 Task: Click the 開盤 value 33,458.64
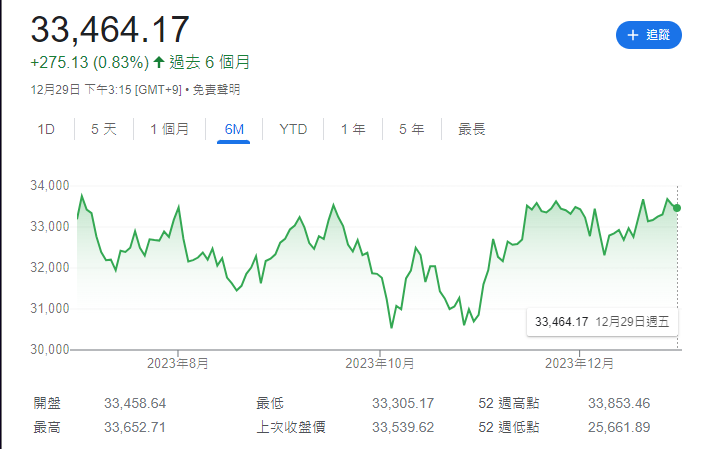(135, 403)
